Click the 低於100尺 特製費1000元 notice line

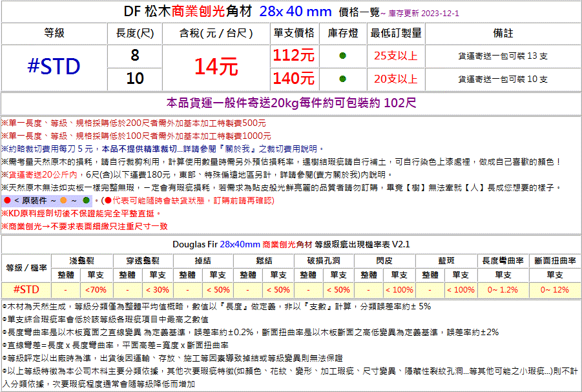pyautogui.click(x=136, y=136)
